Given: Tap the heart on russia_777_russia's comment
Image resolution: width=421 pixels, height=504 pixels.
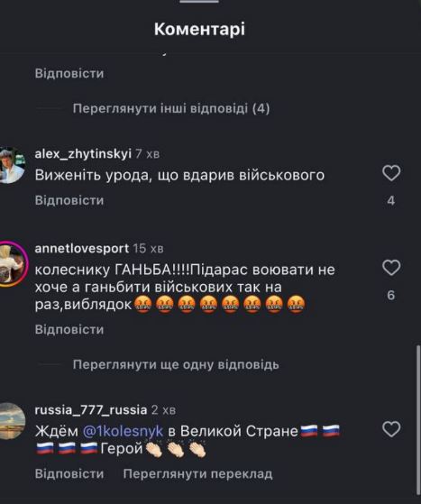Looking at the screenshot, I should point(391,429).
